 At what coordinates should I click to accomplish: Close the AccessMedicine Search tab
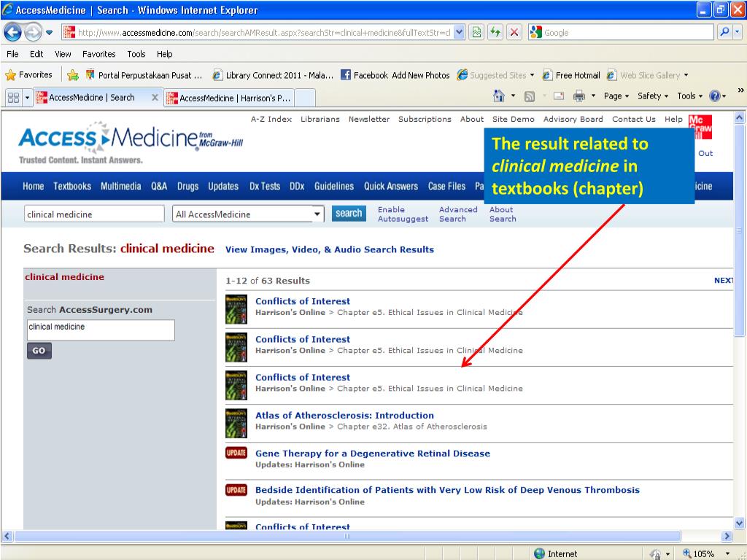[x=155, y=97]
